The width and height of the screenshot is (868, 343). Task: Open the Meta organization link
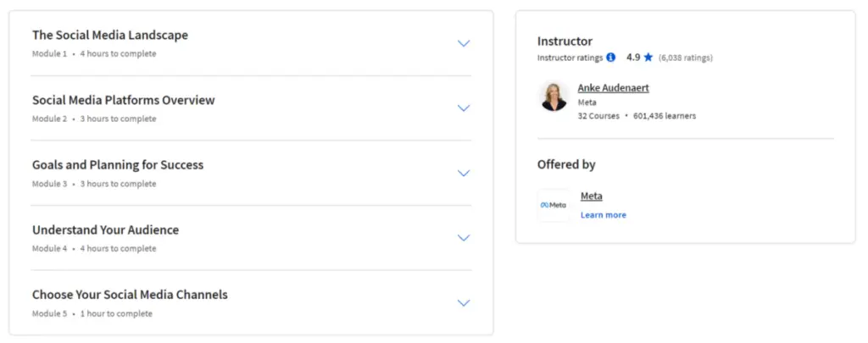591,196
